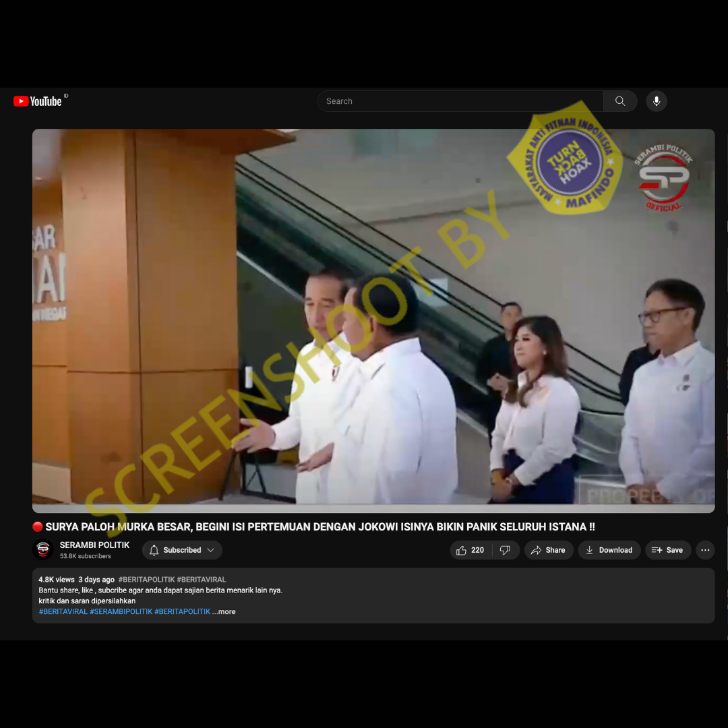Open the blue #SERAMBIPOLITIK hashtag link
Screen dimensions: 728x728
coord(121,612)
